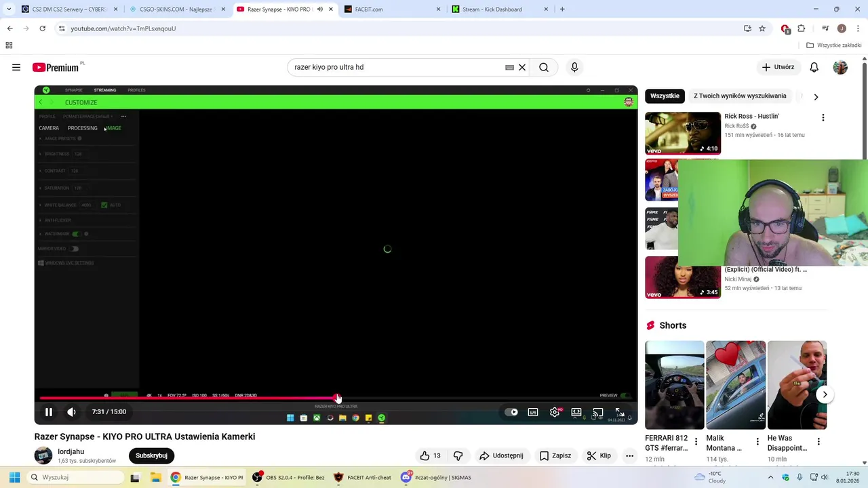
Task: Select the Wszystkie filter chip
Action: pyautogui.click(x=665, y=96)
